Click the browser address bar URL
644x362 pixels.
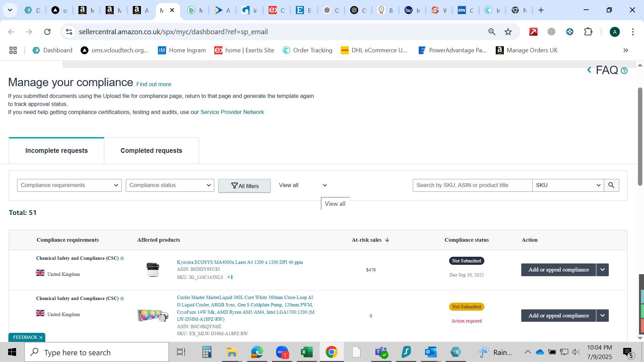[x=173, y=32]
